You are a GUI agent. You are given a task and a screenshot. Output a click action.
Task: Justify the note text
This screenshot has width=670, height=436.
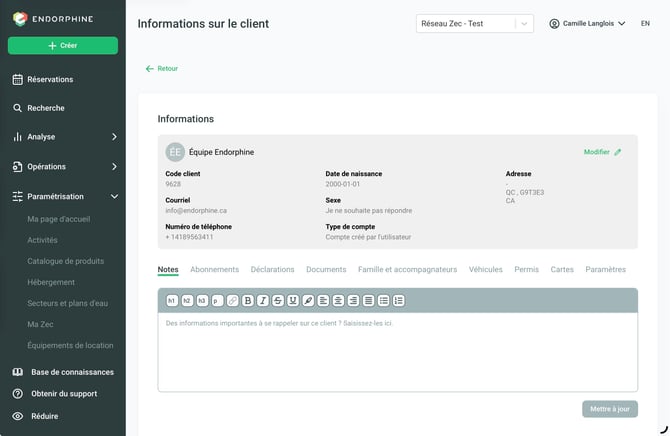click(368, 300)
